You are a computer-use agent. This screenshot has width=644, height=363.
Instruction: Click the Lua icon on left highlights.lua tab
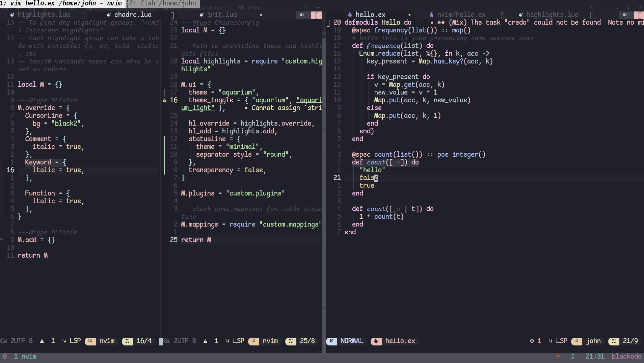coord(12,15)
